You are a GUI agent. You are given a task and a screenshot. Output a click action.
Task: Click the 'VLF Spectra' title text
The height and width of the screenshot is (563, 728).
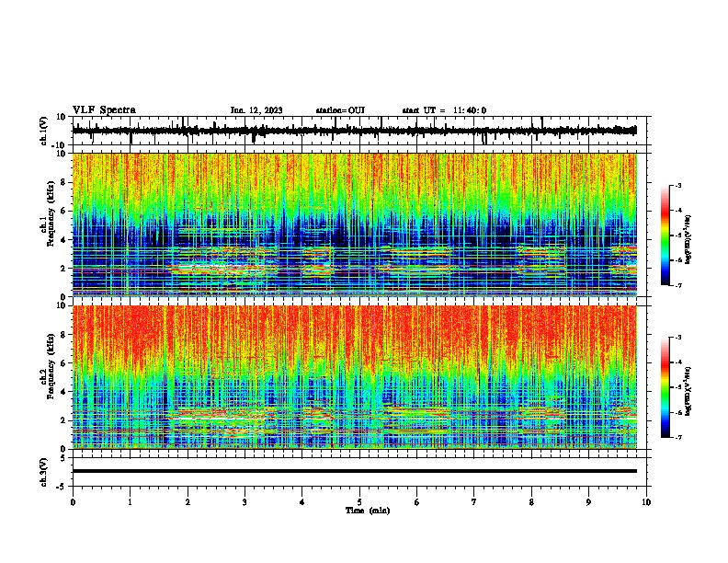[x=104, y=110]
